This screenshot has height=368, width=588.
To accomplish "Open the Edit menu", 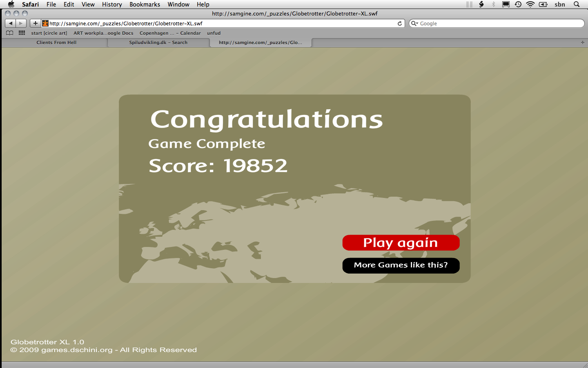I will [69, 4].
